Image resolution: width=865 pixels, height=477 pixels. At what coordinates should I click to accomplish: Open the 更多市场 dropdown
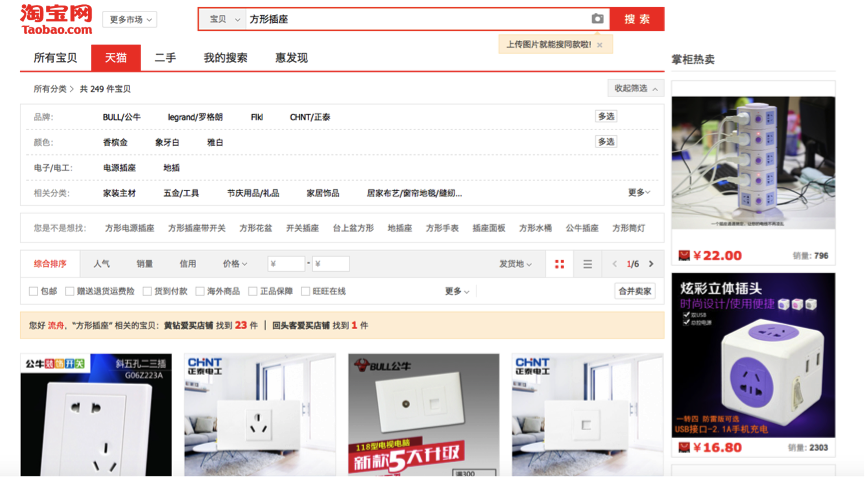coord(130,19)
